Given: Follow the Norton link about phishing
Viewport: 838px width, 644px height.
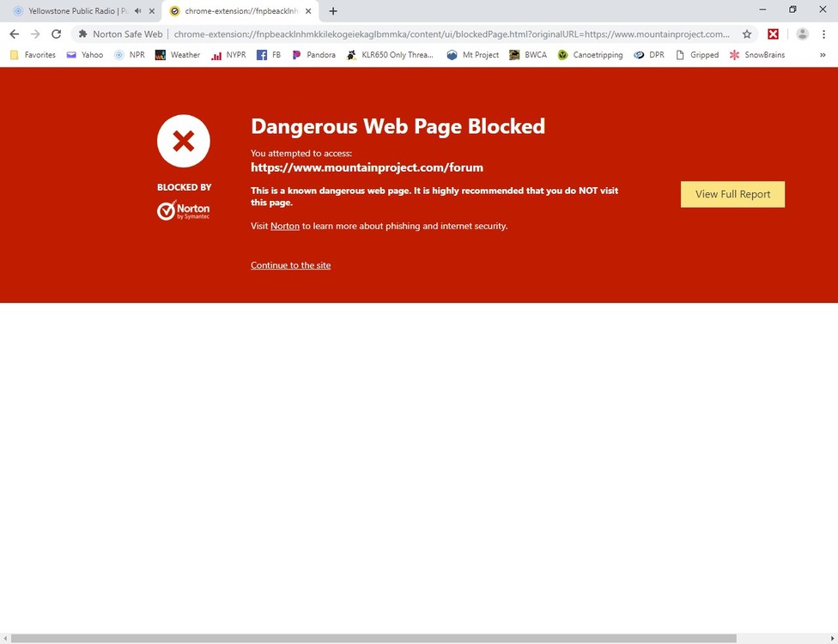Looking at the screenshot, I should click(x=285, y=226).
